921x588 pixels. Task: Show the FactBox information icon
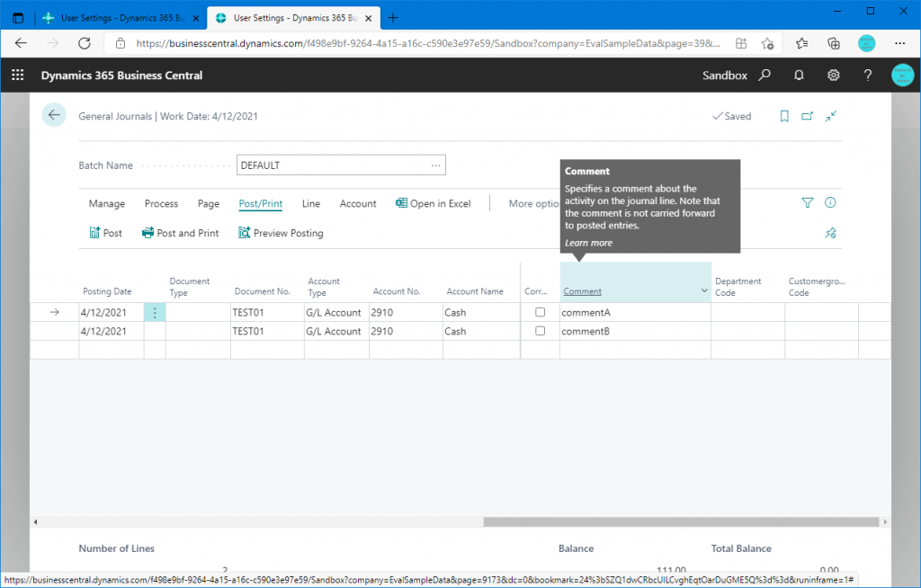[x=830, y=202]
